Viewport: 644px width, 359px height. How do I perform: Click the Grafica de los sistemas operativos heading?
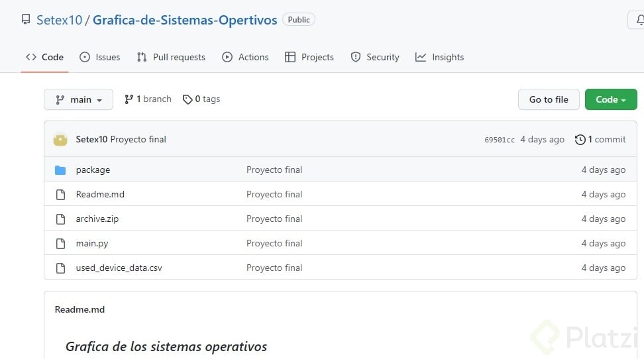pos(166,346)
